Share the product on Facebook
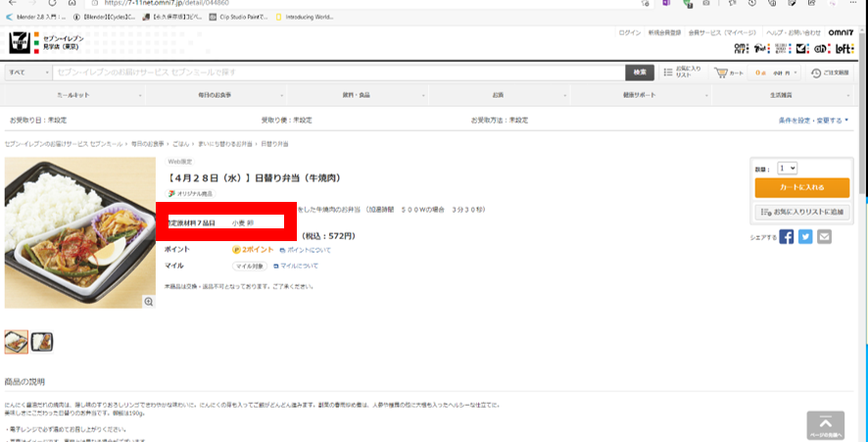This screenshot has height=442, width=868. [x=786, y=236]
